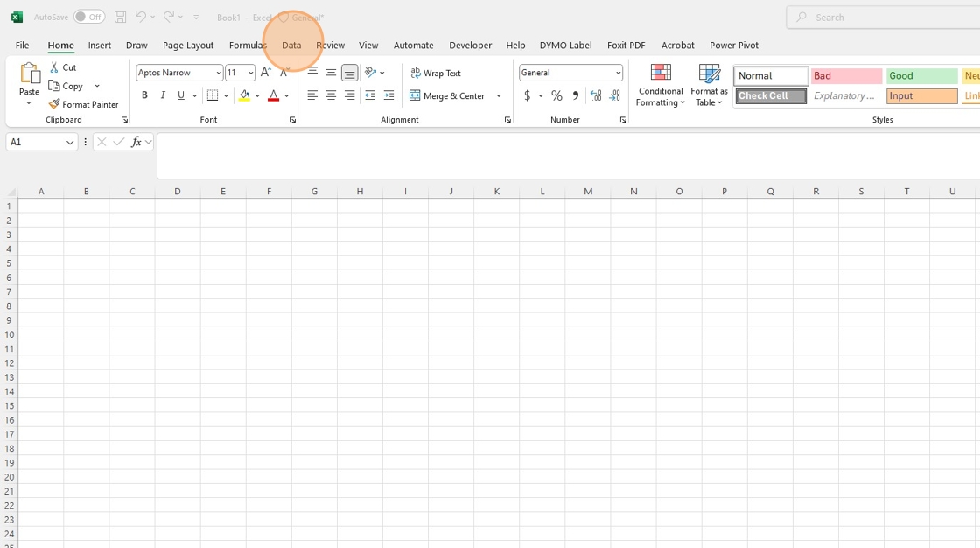The width and height of the screenshot is (980, 548).
Task: Open underline style dropdown arrow
Action: click(194, 95)
